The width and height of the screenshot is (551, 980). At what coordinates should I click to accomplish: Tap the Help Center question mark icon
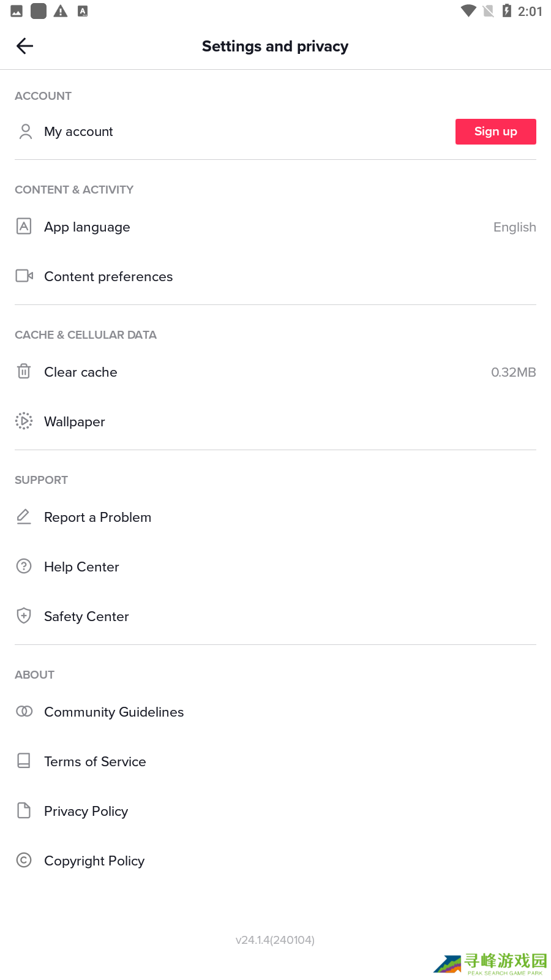(24, 566)
